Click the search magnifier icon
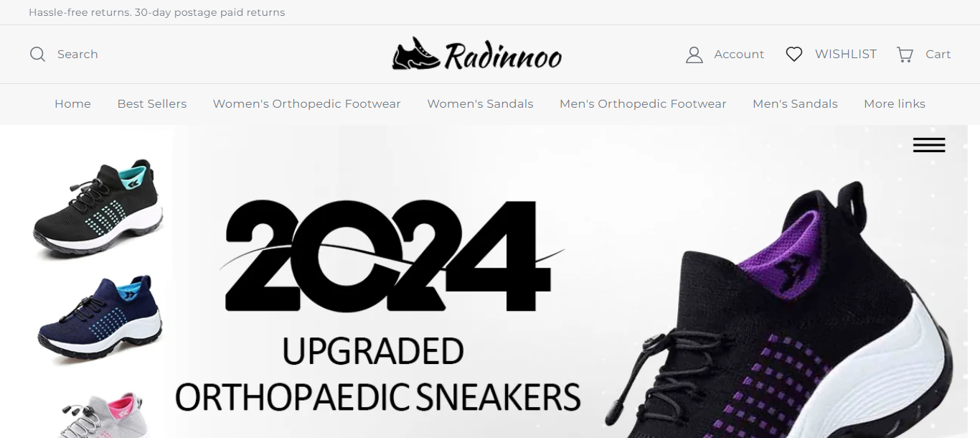This screenshot has width=980, height=438. [37, 55]
